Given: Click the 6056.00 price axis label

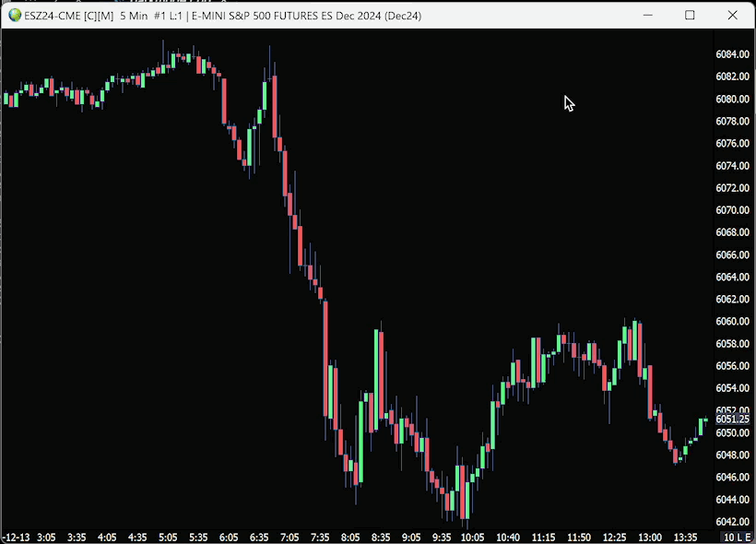Looking at the screenshot, I should pos(732,366).
